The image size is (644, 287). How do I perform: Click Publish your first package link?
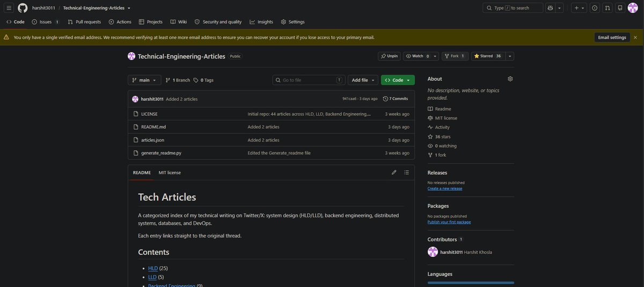point(449,222)
